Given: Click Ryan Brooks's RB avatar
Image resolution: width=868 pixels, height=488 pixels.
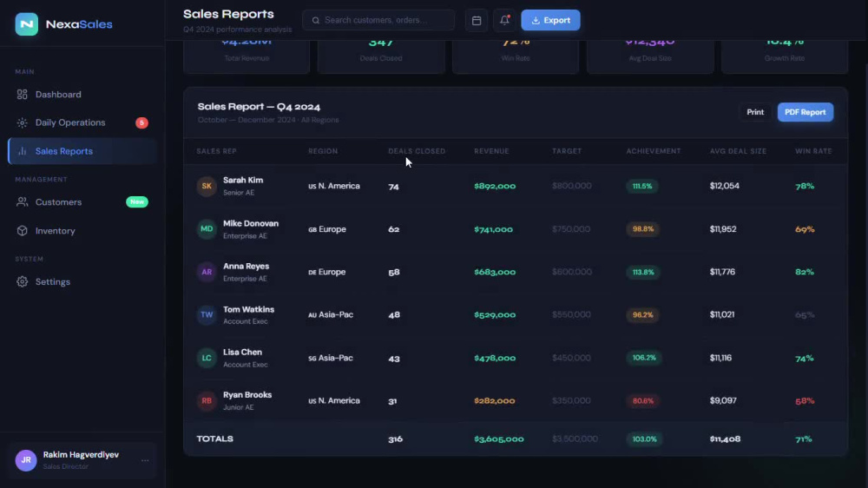Looking at the screenshot, I should pyautogui.click(x=207, y=400).
